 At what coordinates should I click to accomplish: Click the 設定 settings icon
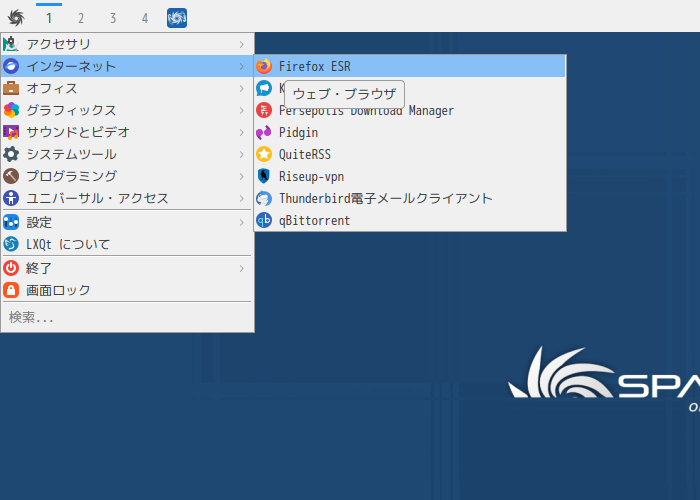click(x=11, y=222)
